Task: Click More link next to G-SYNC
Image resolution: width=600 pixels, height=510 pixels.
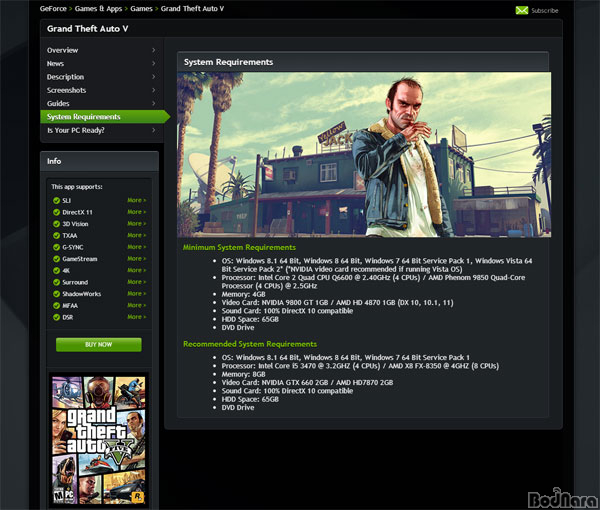Action: point(137,247)
